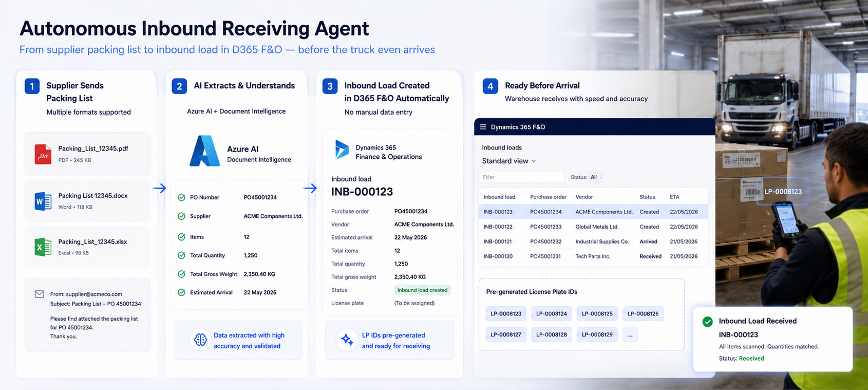Click Global Metals Ltd. vendor cell
The height and width of the screenshot is (390, 868).
pos(597,227)
